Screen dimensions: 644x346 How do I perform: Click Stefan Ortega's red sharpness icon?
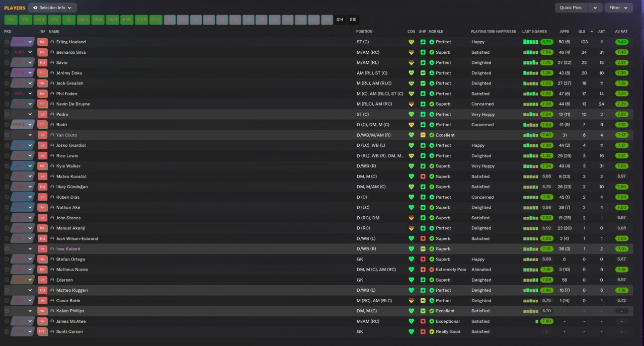point(423,259)
